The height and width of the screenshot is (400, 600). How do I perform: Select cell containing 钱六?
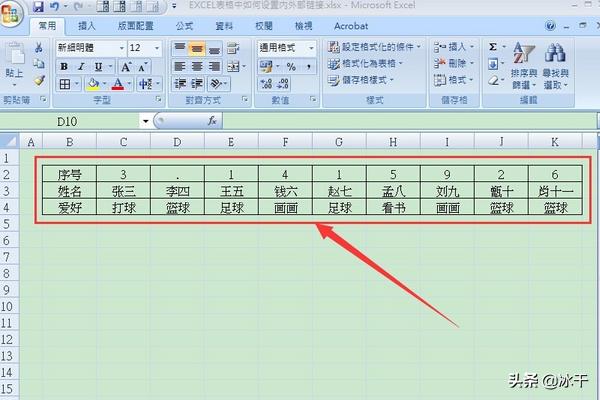285,191
